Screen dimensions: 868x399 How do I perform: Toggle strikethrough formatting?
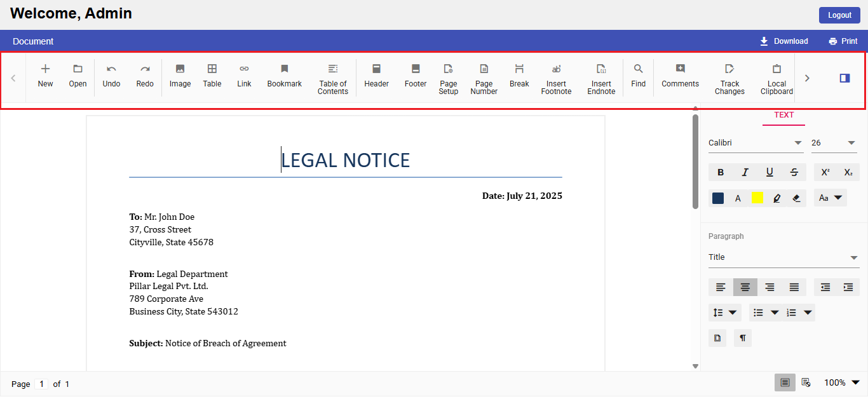794,172
